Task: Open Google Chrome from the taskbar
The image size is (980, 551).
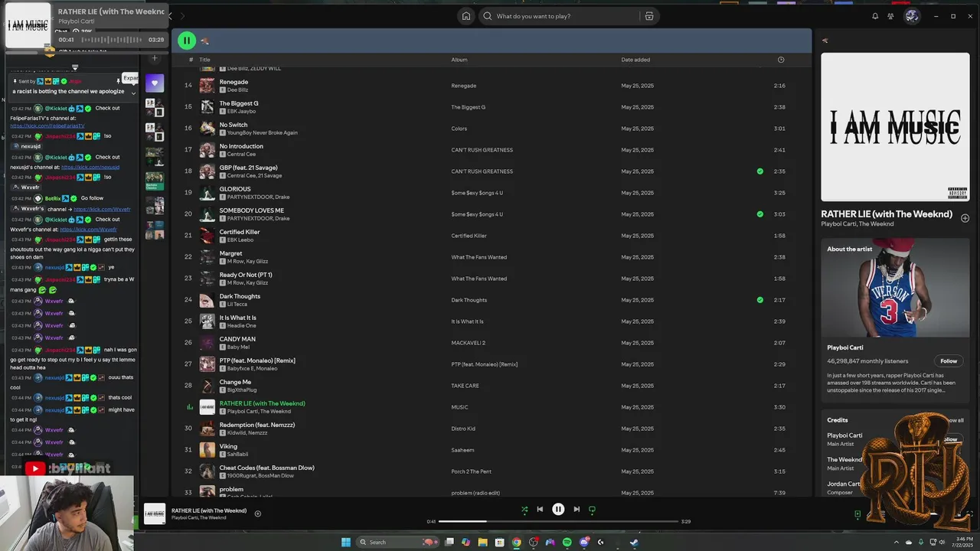Action: point(517,542)
